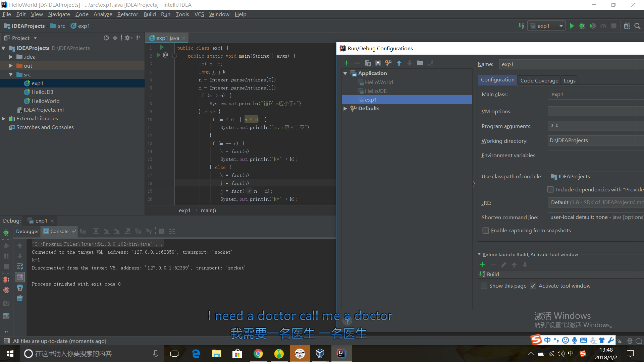Rerun exp1 debug icon in Debug panel

coord(6,232)
